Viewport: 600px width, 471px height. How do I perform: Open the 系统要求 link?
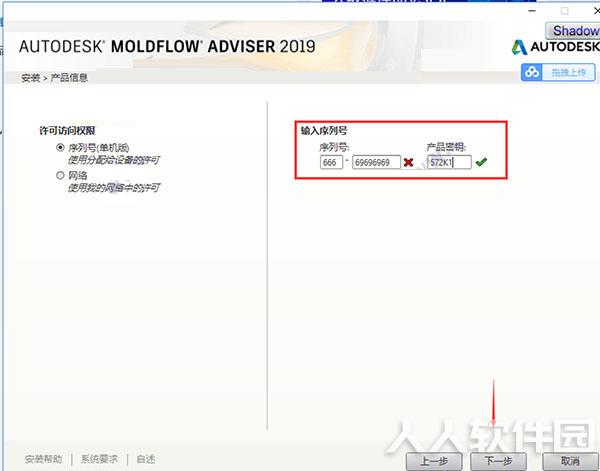[x=99, y=459]
